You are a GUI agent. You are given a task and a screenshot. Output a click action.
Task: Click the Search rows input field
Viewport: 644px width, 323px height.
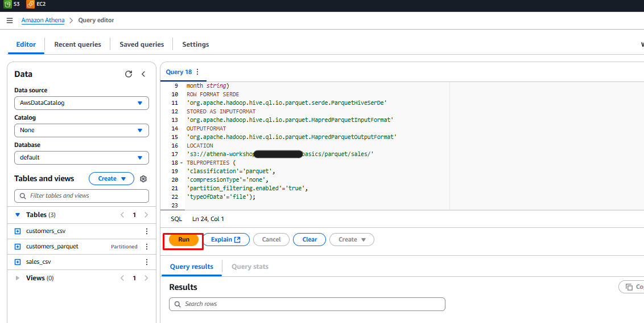tap(307, 304)
